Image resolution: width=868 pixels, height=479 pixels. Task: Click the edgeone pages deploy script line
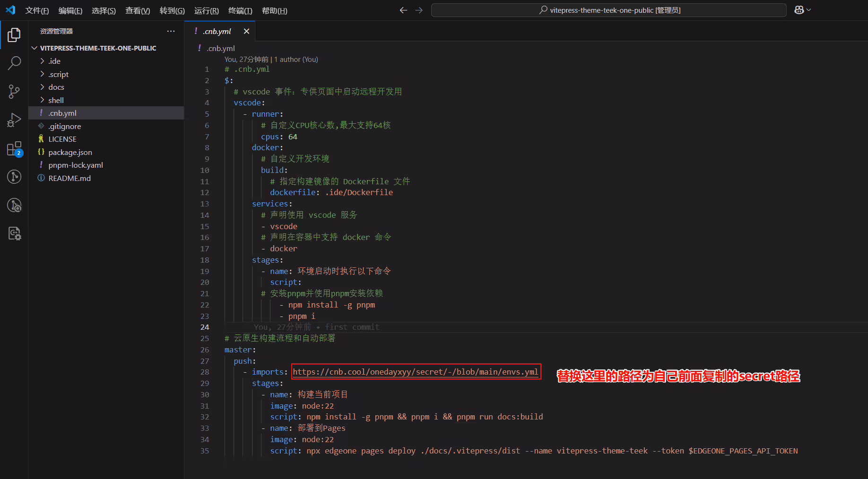tap(534, 451)
